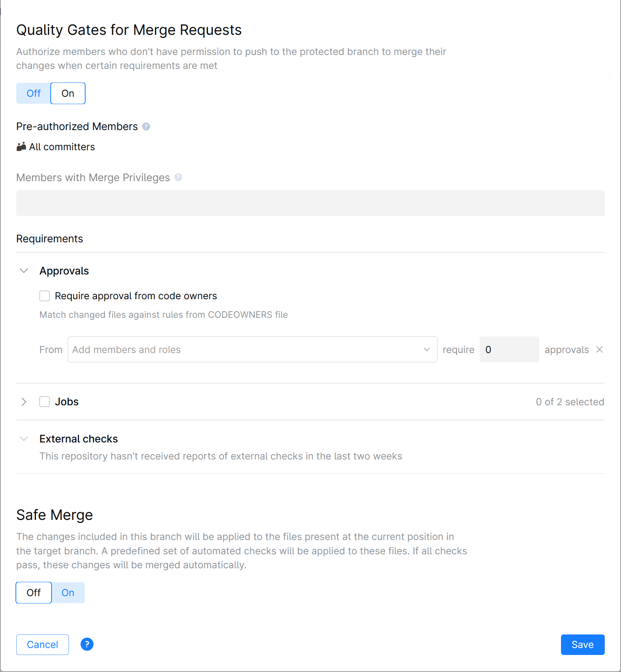
Task: Click the Members with Merge Privileges field
Action: pos(310,203)
